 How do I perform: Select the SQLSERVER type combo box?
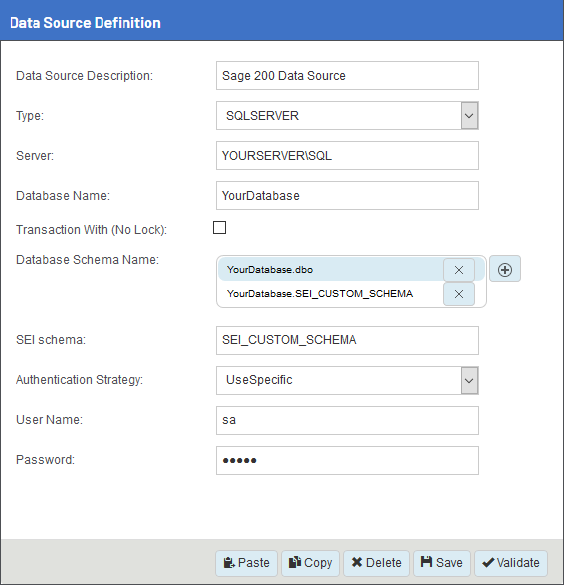(x=347, y=116)
